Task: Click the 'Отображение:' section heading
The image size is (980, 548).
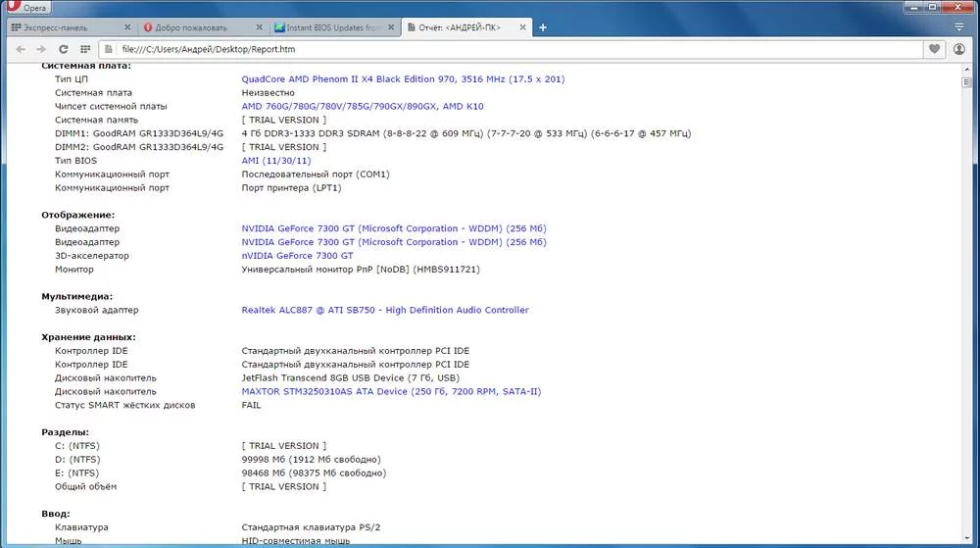Action: [78, 215]
